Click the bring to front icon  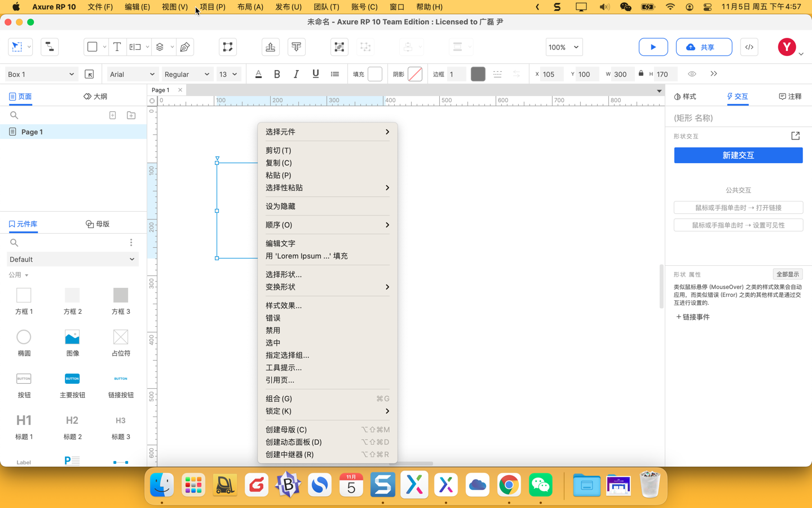pos(271,47)
